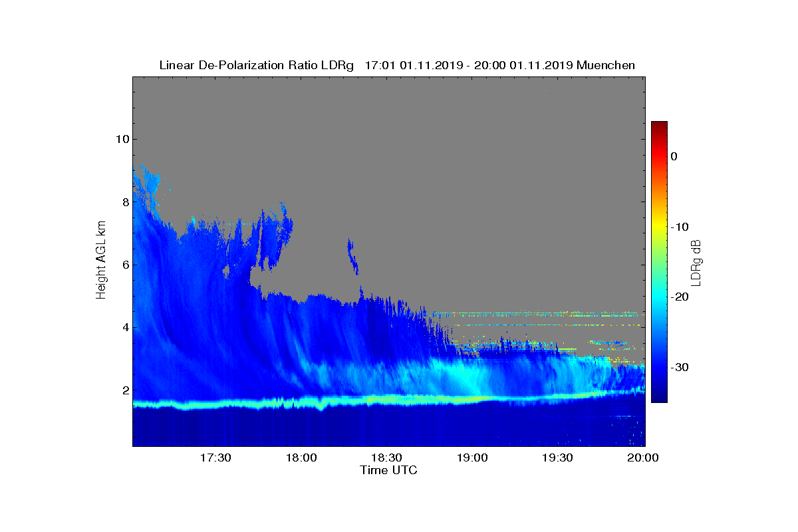
Task: Select the height label '2'
Action: coord(124,390)
